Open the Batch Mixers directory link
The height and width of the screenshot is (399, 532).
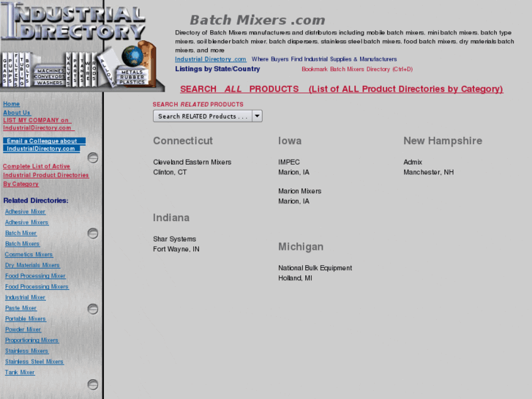pos(23,244)
